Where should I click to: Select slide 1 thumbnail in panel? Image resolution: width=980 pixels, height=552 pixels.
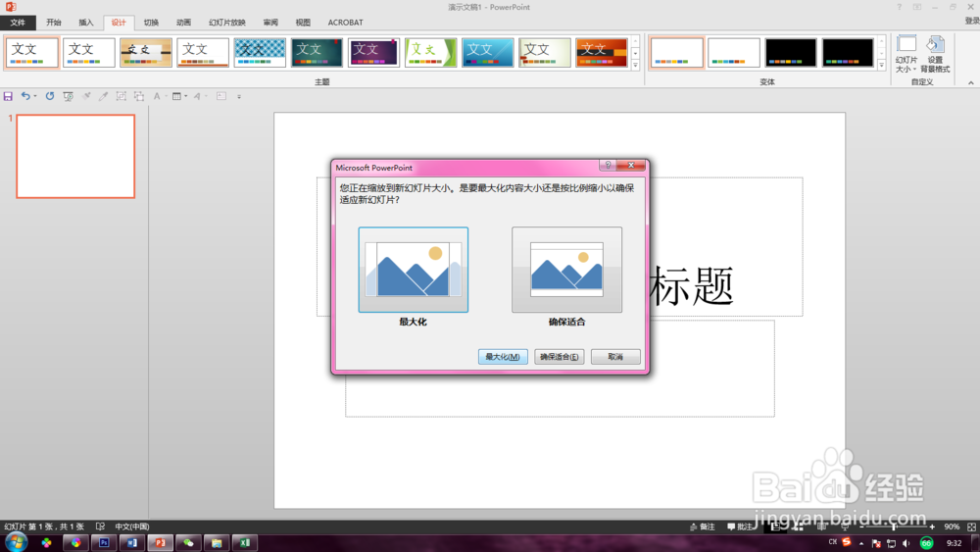point(75,156)
